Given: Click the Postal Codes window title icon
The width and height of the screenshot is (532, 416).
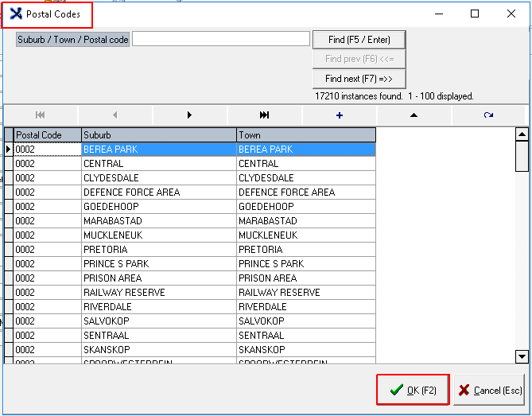Looking at the screenshot, I should coord(15,14).
